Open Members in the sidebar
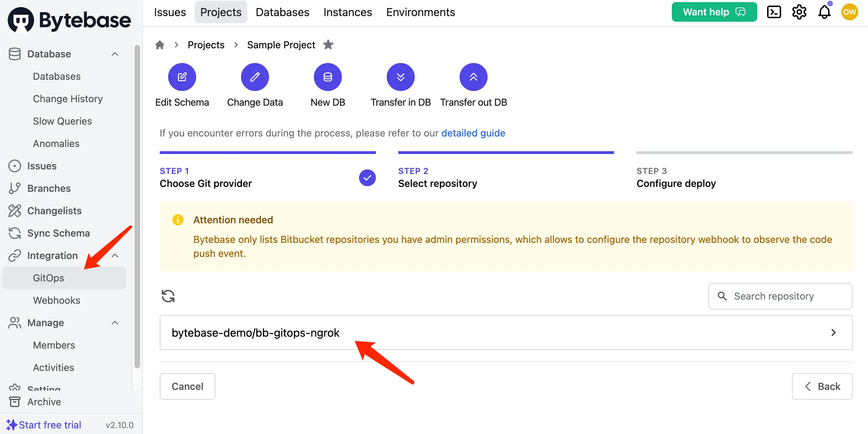Image resolution: width=868 pixels, height=434 pixels. (54, 345)
